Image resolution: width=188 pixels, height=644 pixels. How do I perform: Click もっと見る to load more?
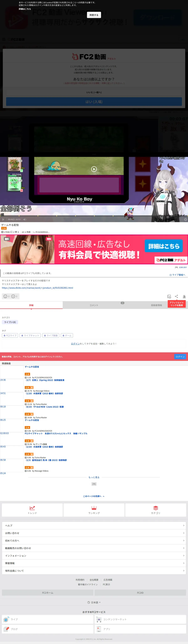[x=94, y=477]
